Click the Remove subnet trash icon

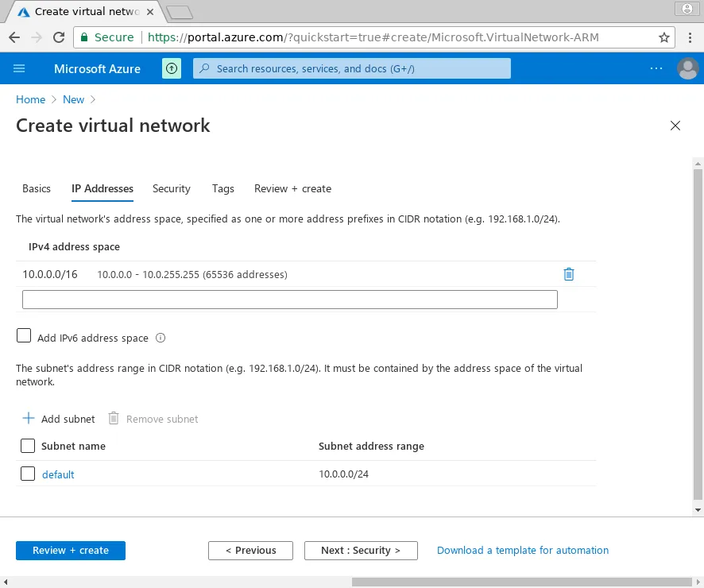point(114,418)
